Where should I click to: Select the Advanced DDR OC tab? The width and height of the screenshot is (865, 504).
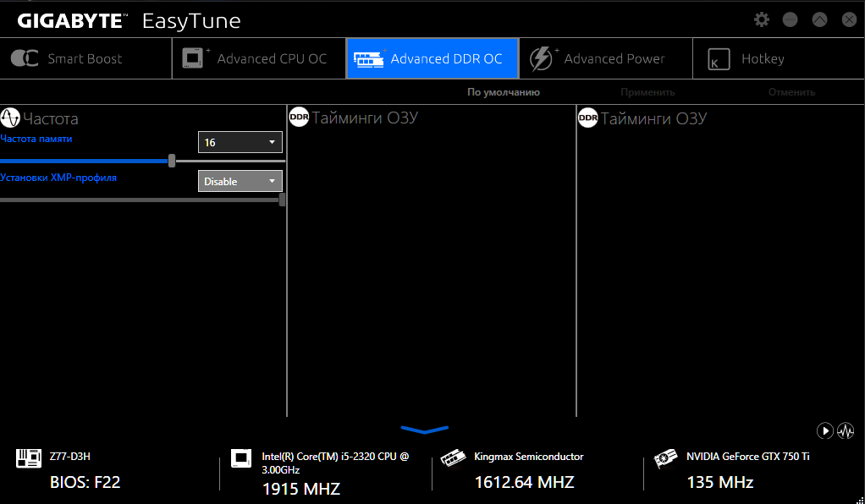coord(432,58)
